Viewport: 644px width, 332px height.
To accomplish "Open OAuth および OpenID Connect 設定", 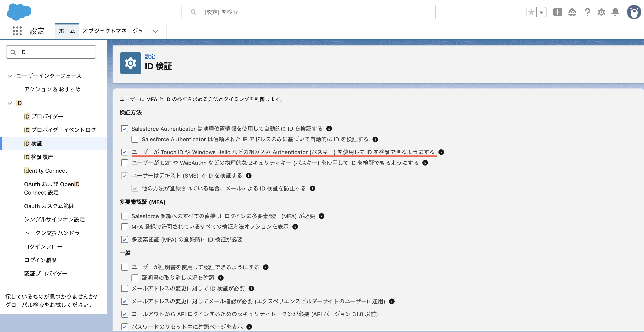I will point(52,188).
